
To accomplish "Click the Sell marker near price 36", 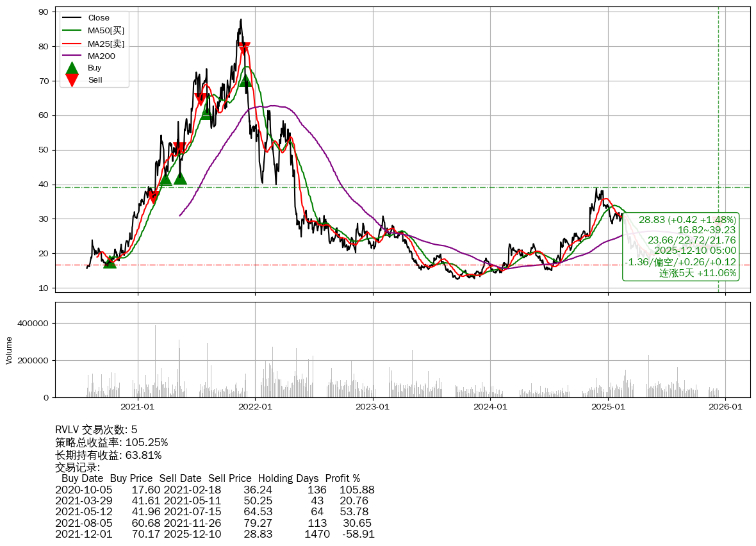I will click(153, 197).
